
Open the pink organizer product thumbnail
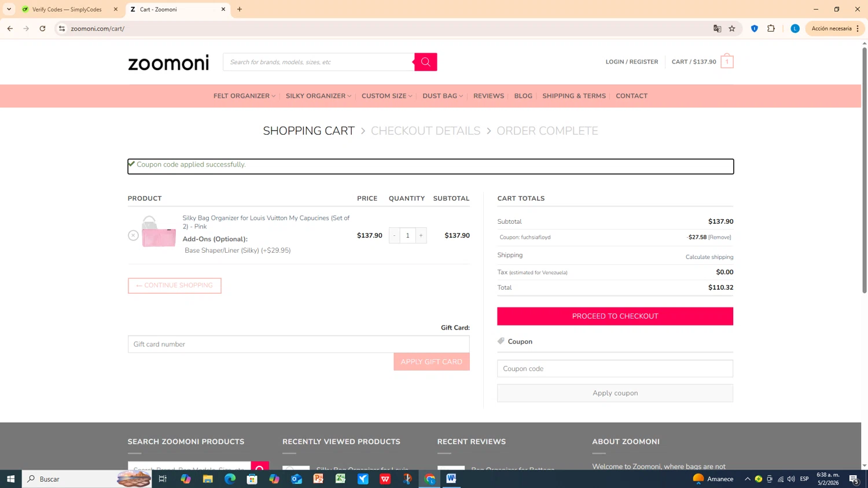point(159,232)
